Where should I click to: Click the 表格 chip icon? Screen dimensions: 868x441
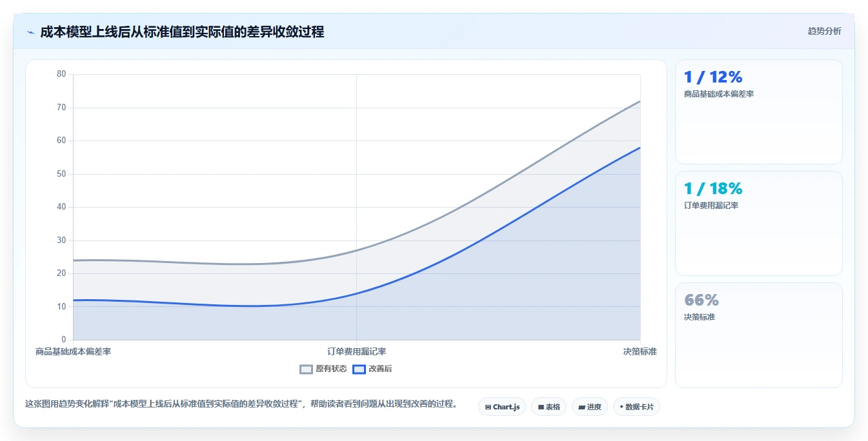coord(541,407)
